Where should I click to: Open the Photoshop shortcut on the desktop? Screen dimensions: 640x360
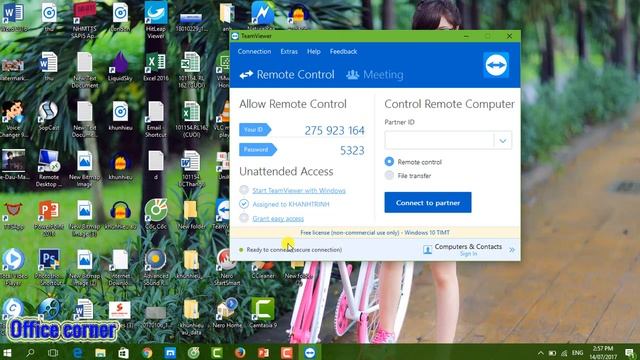coord(49,267)
